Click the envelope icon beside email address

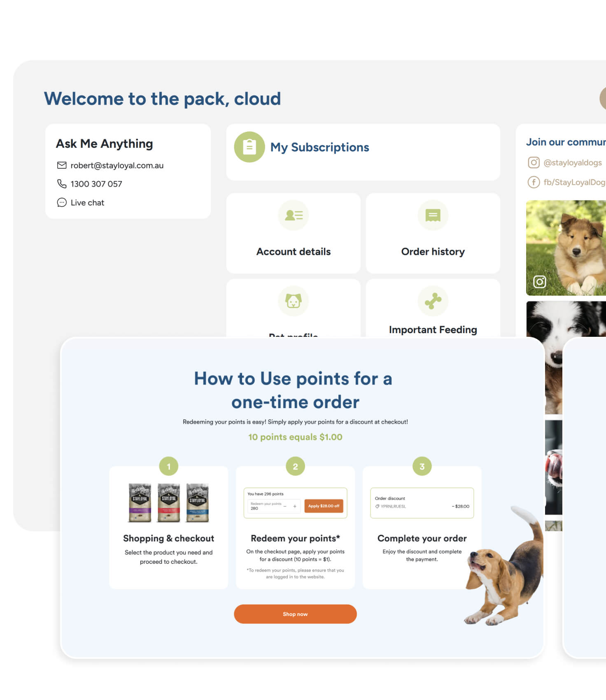tap(62, 165)
